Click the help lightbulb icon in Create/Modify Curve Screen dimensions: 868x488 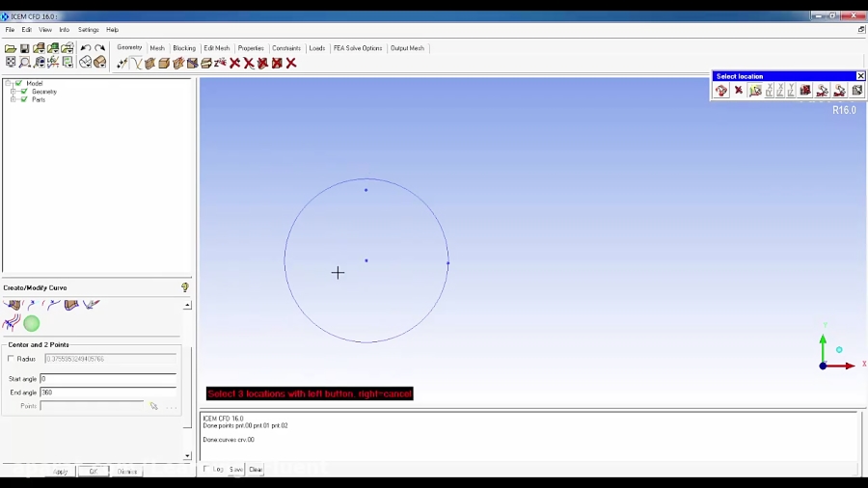point(185,287)
